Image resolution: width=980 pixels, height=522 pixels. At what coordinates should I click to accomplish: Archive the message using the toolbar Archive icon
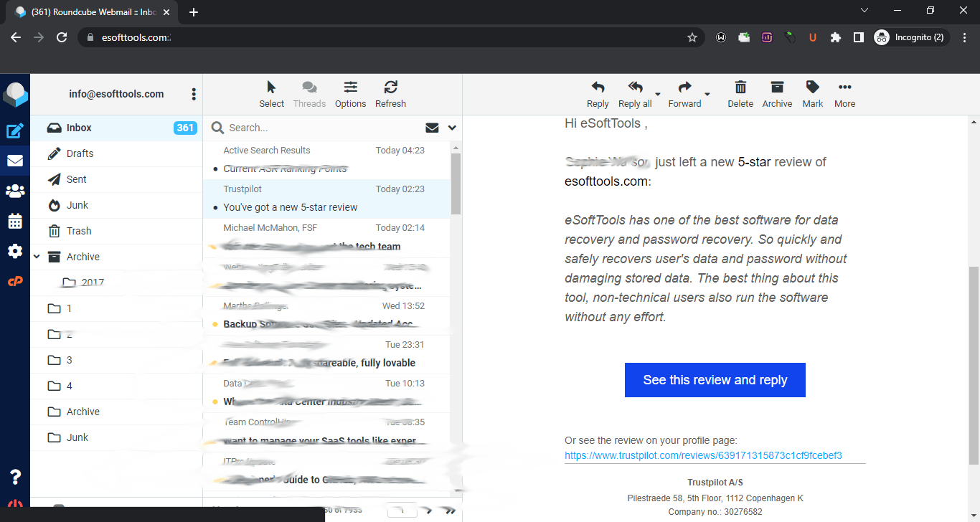point(777,94)
